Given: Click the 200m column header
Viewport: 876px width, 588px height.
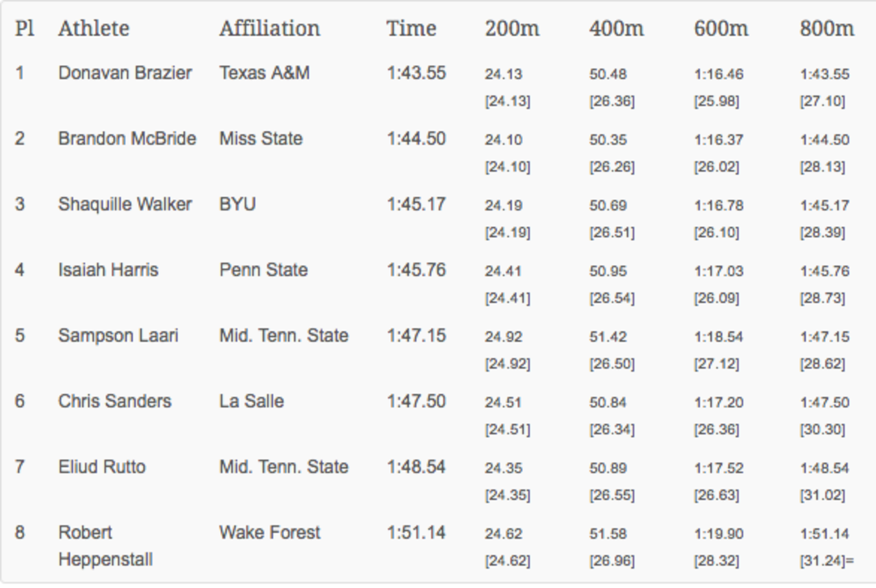Looking at the screenshot, I should tap(512, 28).
